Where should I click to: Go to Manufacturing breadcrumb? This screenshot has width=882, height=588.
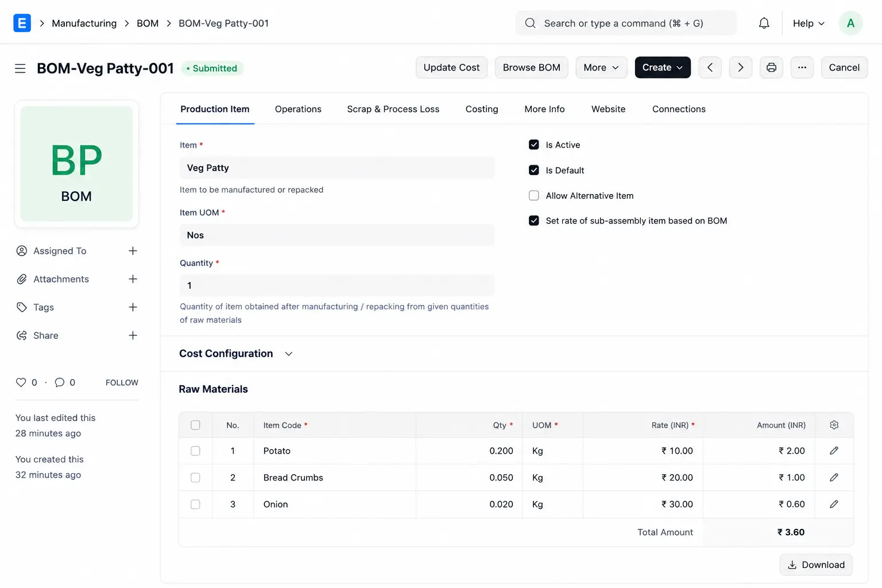click(84, 23)
